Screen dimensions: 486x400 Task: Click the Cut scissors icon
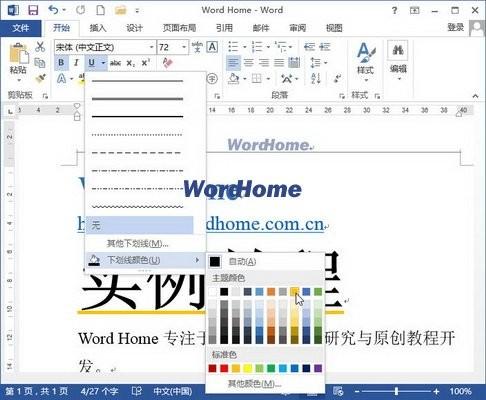[40, 46]
